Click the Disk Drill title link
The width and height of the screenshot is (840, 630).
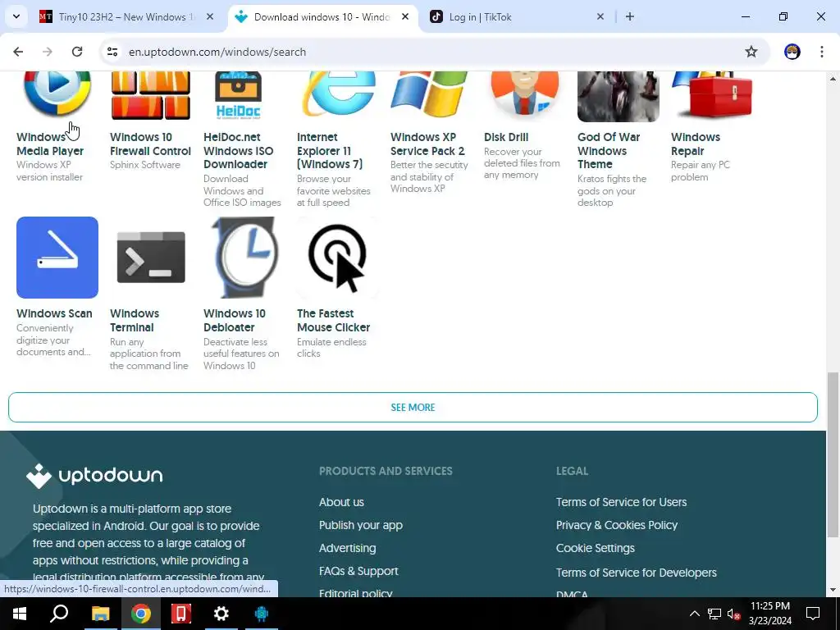tap(505, 137)
